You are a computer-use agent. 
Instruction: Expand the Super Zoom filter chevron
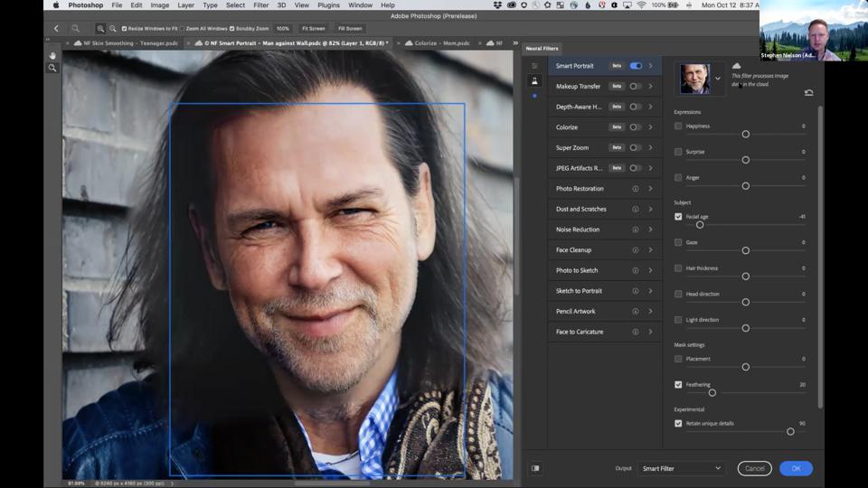click(x=650, y=147)
